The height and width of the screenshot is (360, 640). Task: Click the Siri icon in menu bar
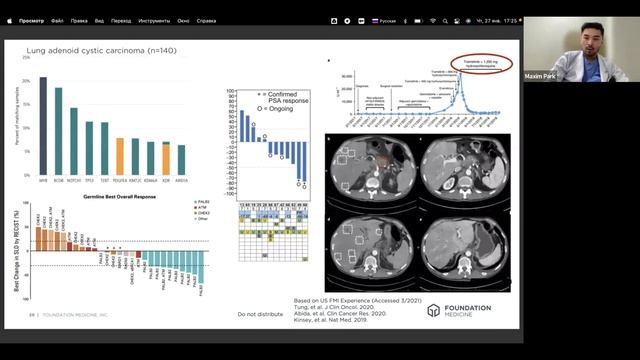click(x=468, y=21)
